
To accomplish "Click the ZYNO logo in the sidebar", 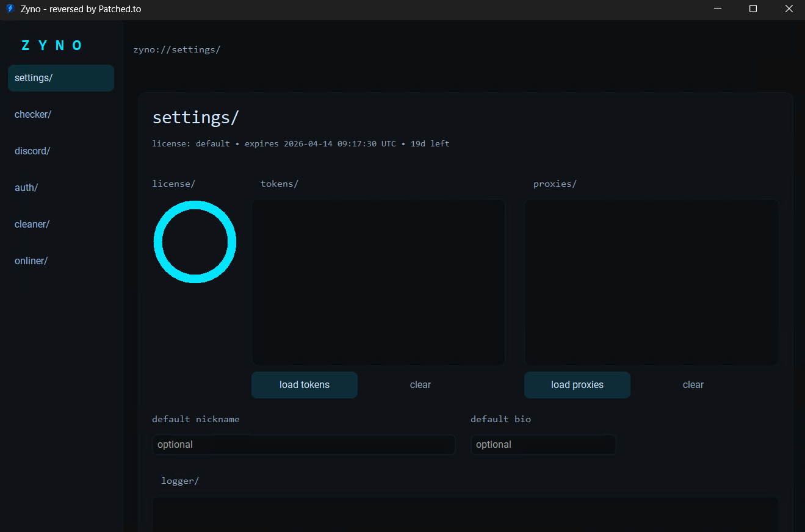I will (52, 45).
